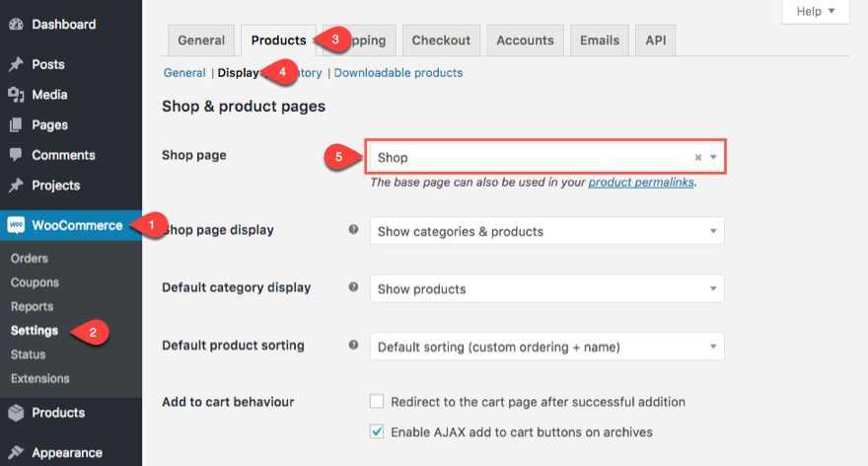868x466 pixels.
Task: Click the Products box icon in sidebar
Action: [16, 413]
